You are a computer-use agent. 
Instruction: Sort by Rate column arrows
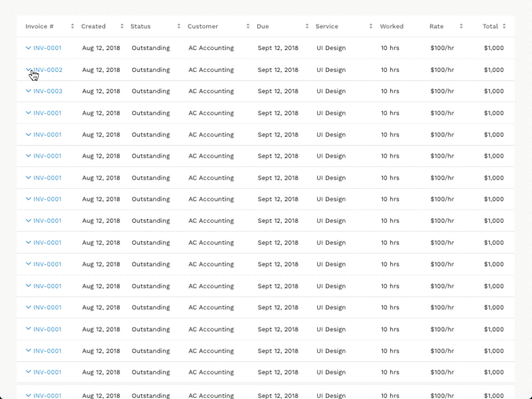tap(461, 27)
